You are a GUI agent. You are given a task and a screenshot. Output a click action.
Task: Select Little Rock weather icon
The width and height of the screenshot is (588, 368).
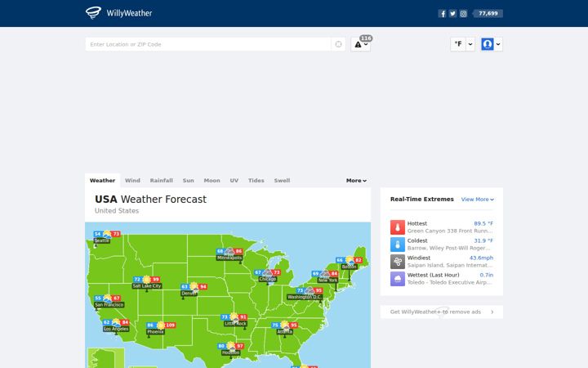coord(234,317)
